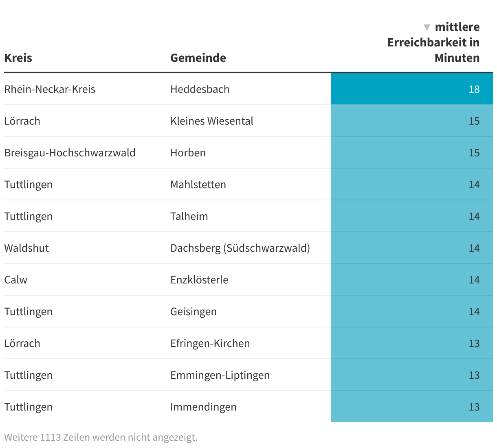
Task: Select the Efringen-Kirchen cell
Action: 210,343
